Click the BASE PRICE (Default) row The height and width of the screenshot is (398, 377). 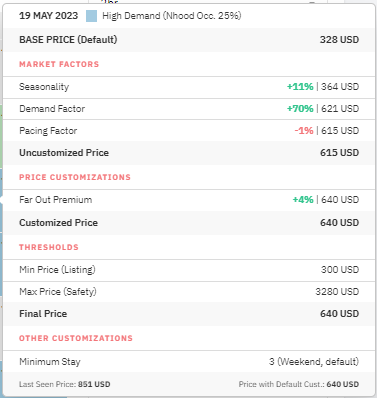[189, 40]
